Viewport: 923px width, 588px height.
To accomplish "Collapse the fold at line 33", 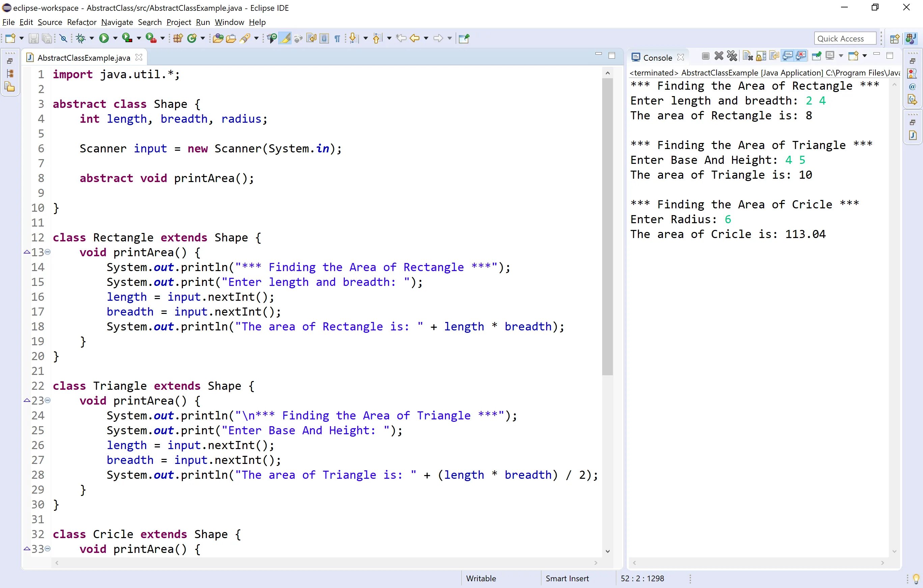I will pyautogui.click(x=48, y=549).
